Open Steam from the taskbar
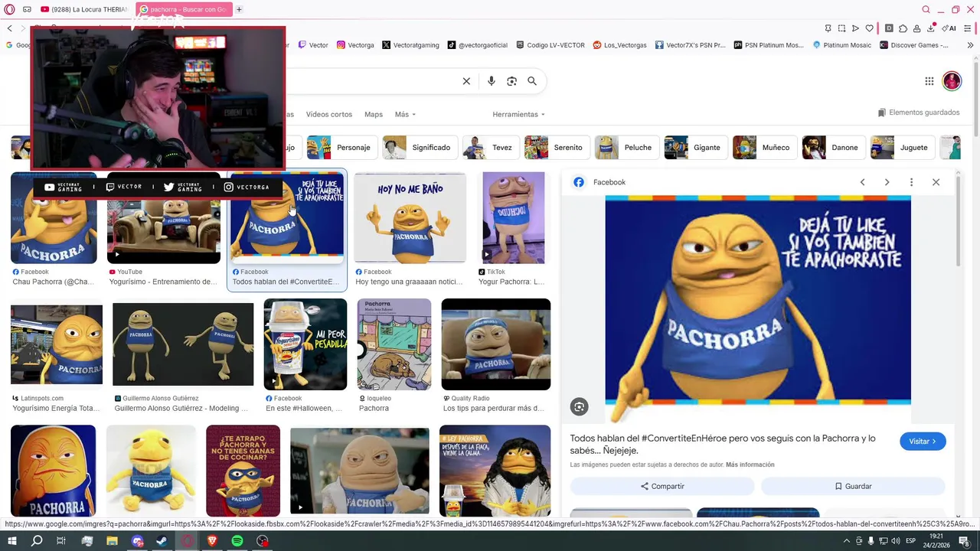 point(162,541)
